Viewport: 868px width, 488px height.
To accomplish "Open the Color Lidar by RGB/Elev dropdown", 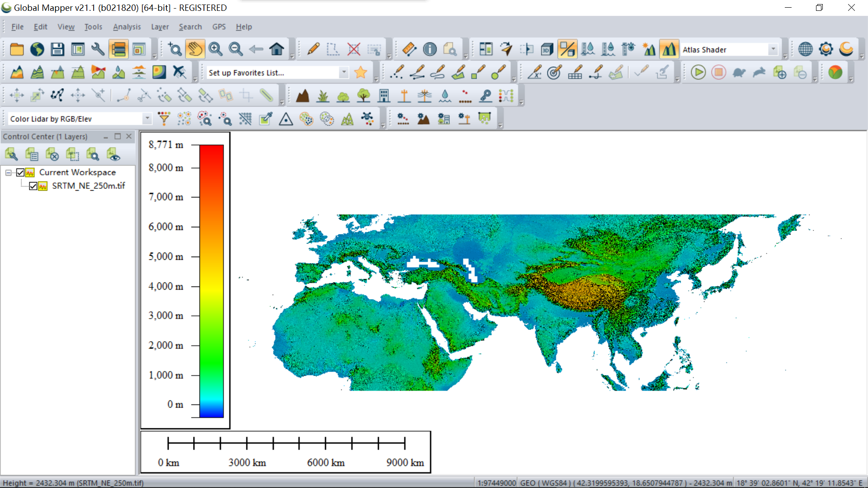I will [147, 118].
